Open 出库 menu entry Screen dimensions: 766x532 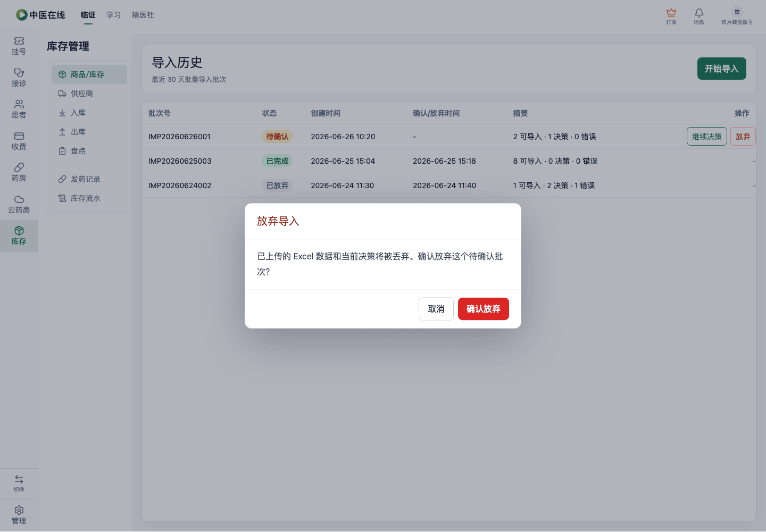(89, 132)
